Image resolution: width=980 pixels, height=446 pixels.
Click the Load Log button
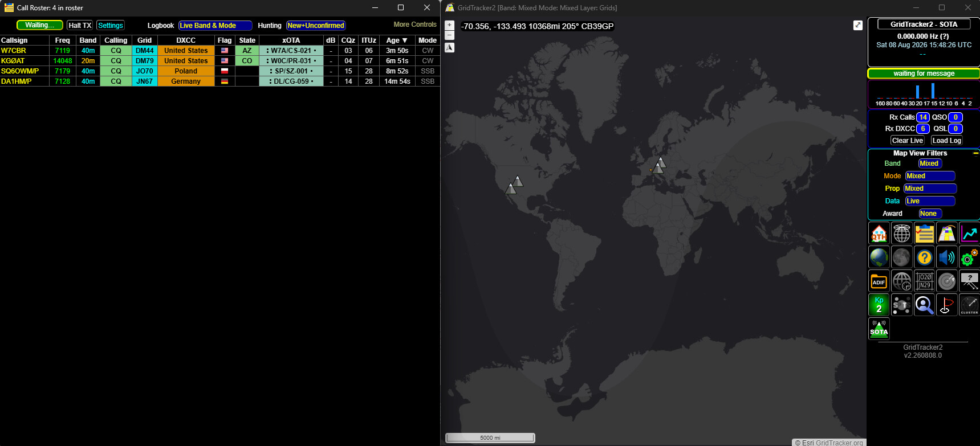pos(947,141)
